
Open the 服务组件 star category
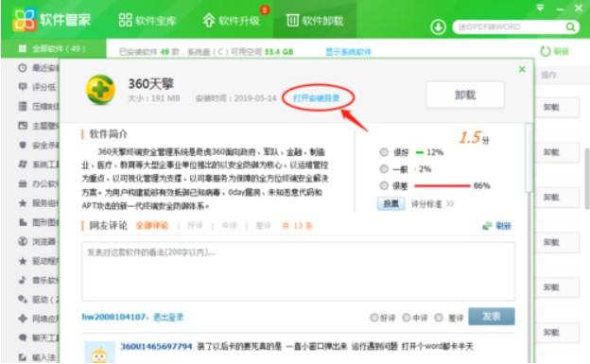point(38,203)
